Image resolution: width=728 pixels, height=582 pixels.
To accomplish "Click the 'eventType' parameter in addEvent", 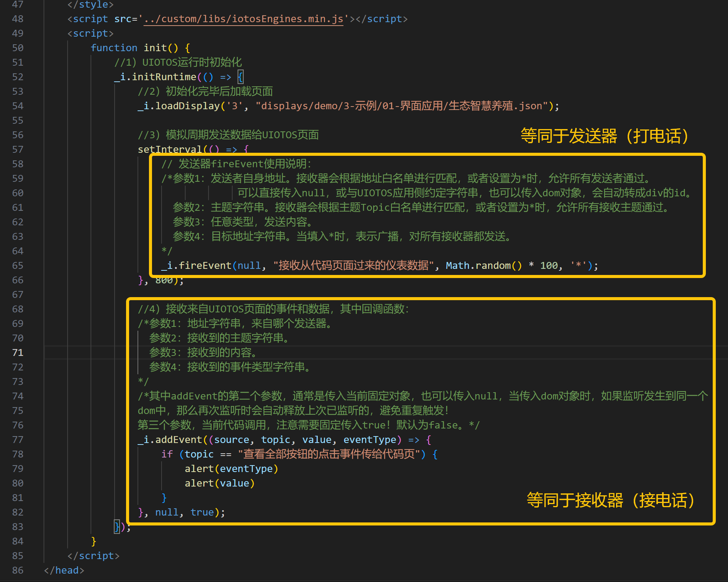I will (369, 440).
